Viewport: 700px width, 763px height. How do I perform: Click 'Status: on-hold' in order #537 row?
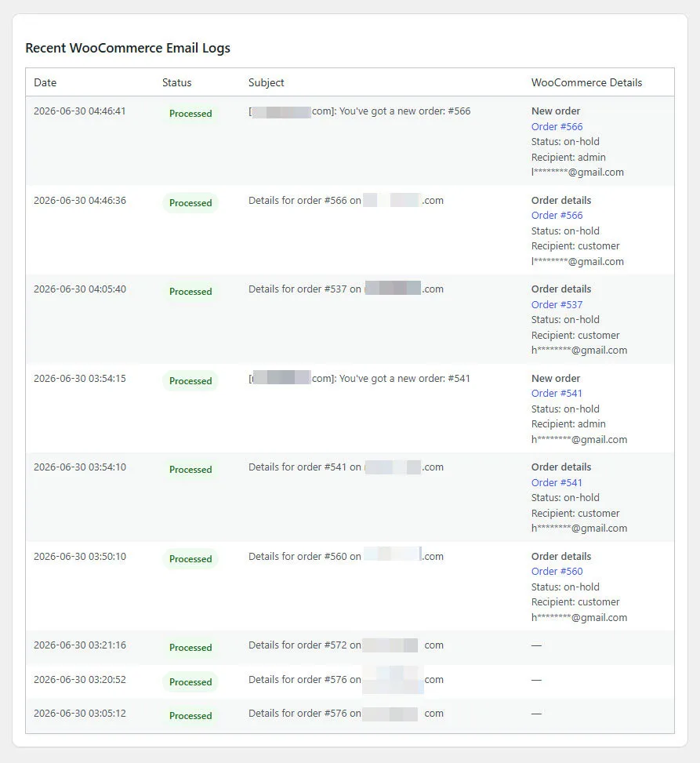(x=565, y=320)
